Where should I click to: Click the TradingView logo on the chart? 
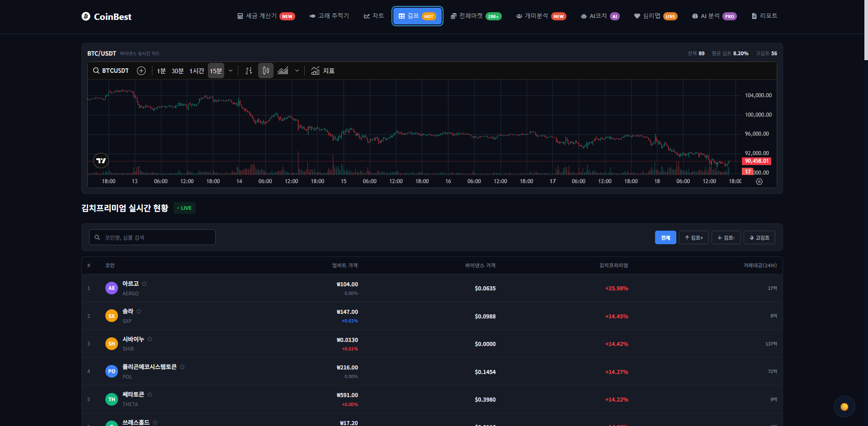pyautogui.click(x=101, y=160)
